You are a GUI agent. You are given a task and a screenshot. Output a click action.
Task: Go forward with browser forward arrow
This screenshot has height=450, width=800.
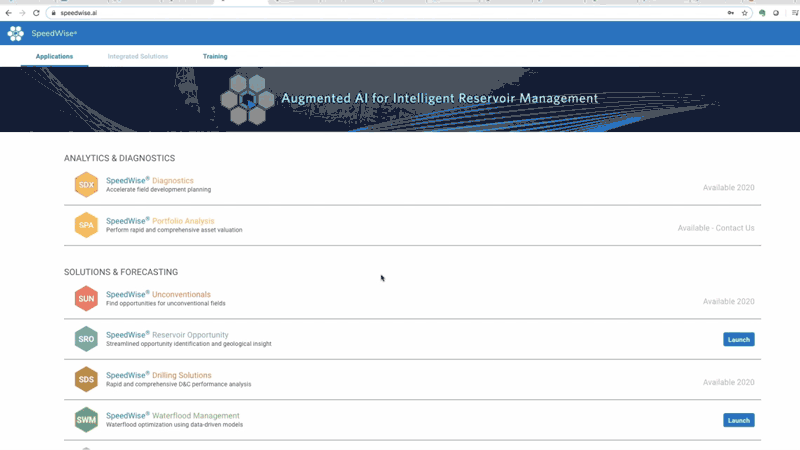click(x=22, y=13)
